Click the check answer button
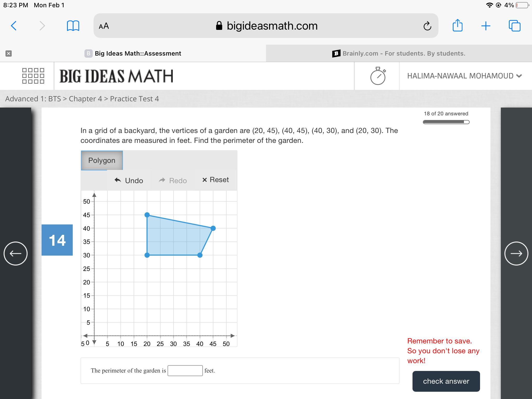 446,381
